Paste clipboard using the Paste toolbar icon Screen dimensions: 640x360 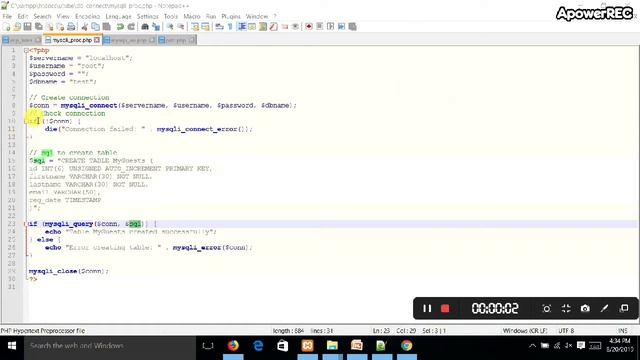107,27
